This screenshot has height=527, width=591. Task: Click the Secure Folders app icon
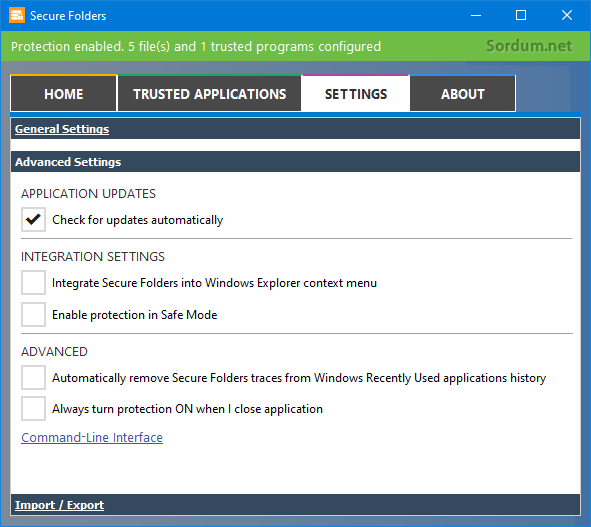pyautogui.click(x=17, y=15)
